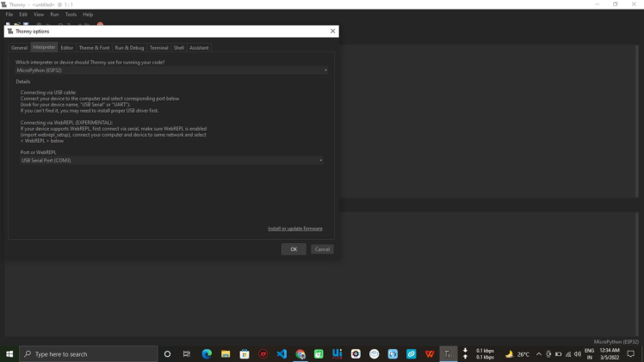This screenshot has height=362, width=644.
Task: Open Task View on the taskbar
Action: (x=187, y=353)
